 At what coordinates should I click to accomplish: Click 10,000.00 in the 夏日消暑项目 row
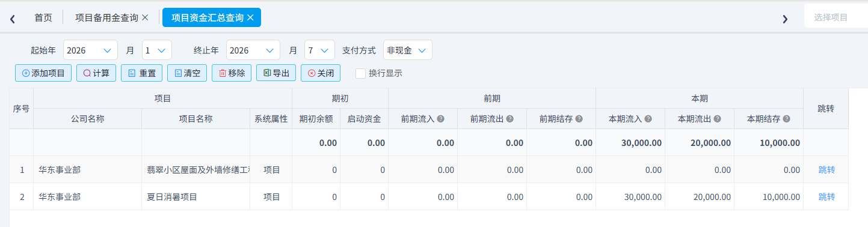[x=781, y=197]
